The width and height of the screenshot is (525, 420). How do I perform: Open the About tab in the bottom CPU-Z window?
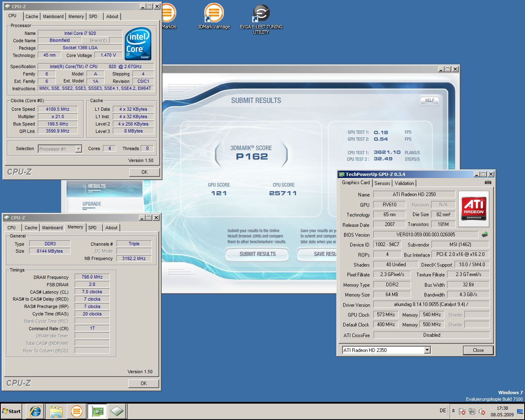point(112,228)
